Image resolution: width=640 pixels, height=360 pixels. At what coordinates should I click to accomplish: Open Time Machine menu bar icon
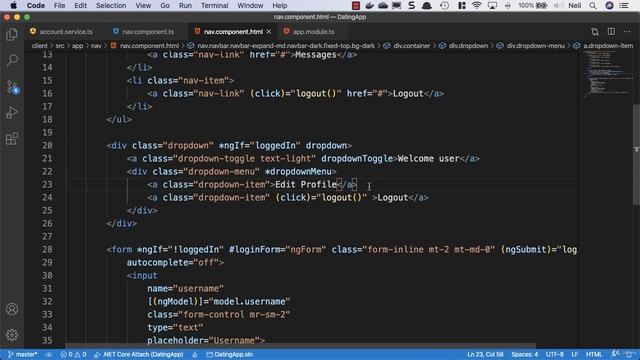click(444, 5)
